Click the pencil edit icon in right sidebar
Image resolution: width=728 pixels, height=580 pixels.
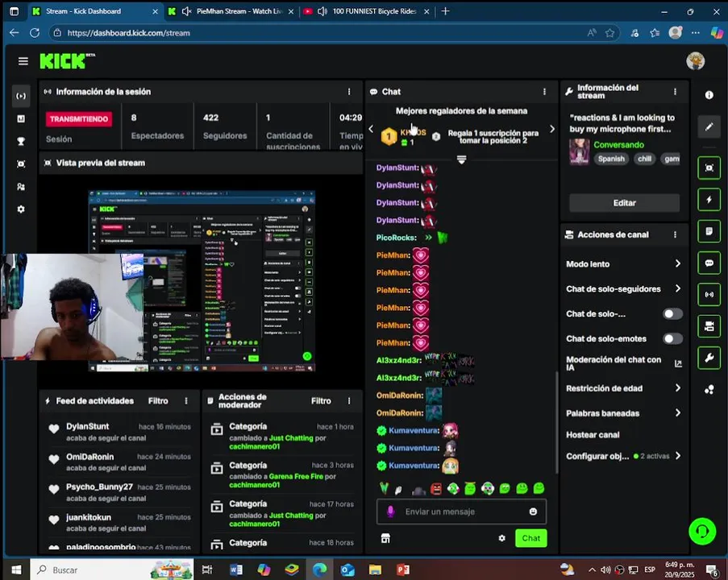pos(709,126)
